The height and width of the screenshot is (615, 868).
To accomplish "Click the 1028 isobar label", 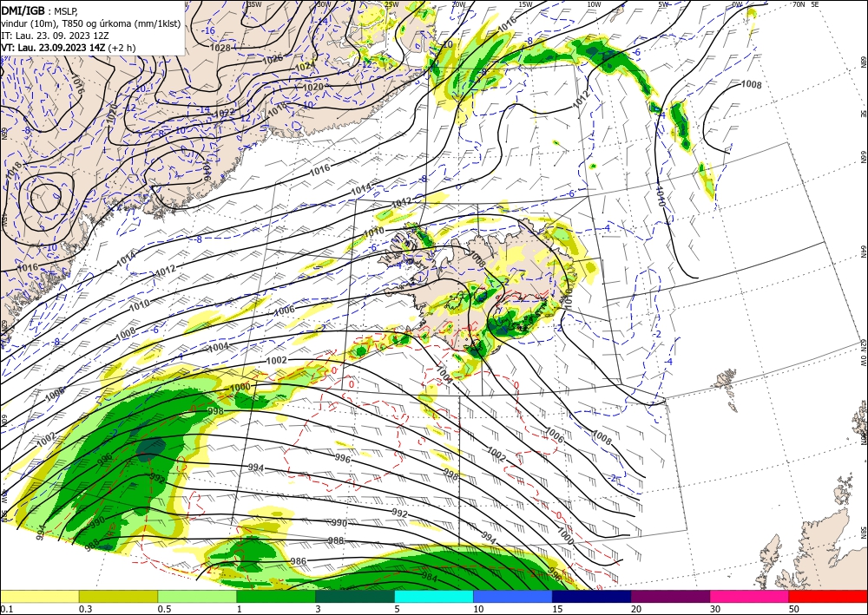I will [220, 48].
